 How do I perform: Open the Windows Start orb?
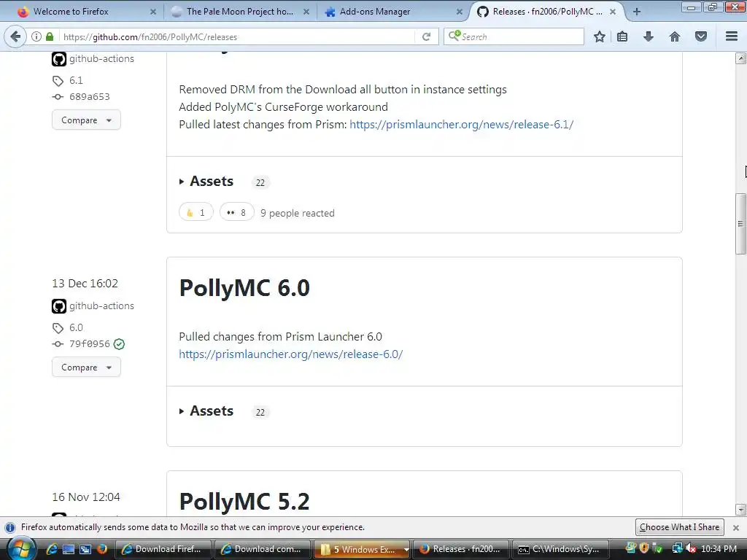(x=21, y=549)
